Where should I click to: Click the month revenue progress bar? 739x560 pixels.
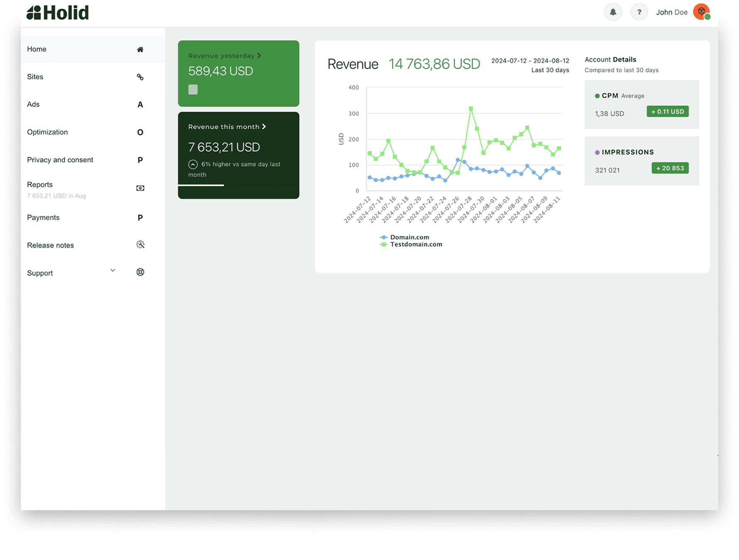[x=239, y=185]
